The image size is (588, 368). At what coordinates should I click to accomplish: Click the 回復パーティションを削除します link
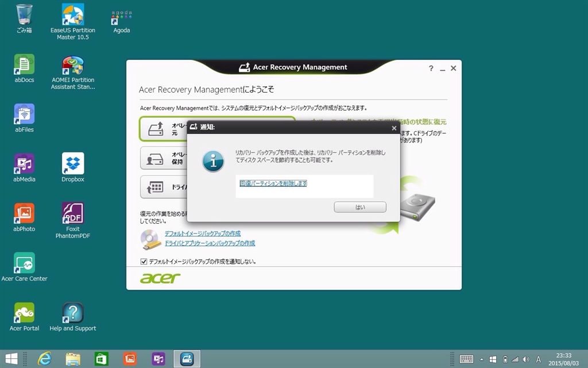(273, 183)
